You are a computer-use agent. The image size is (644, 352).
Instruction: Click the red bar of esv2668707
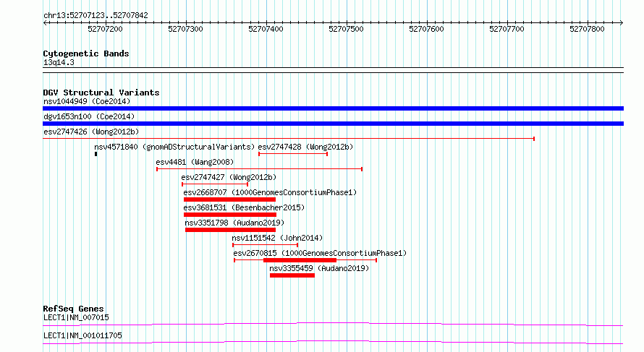coord(229,199)
